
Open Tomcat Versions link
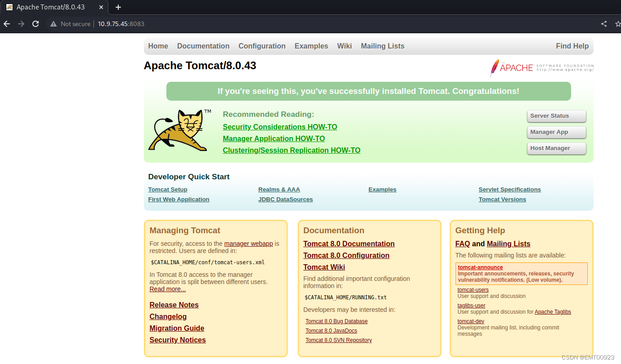click(x=502, y=200)
